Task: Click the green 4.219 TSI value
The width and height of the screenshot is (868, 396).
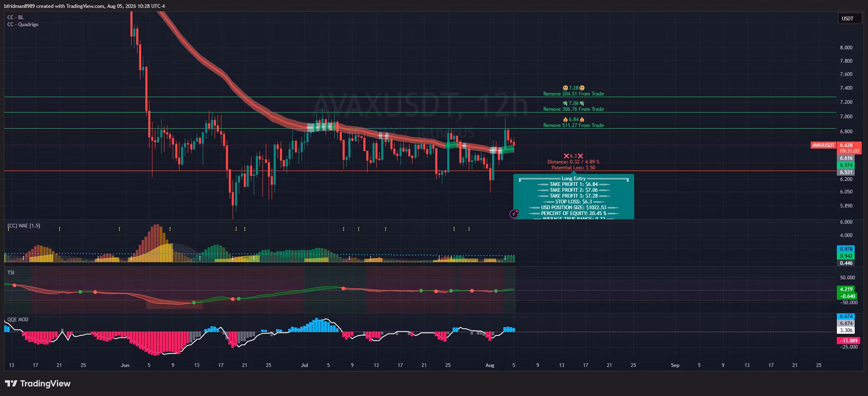Action: 846,289
